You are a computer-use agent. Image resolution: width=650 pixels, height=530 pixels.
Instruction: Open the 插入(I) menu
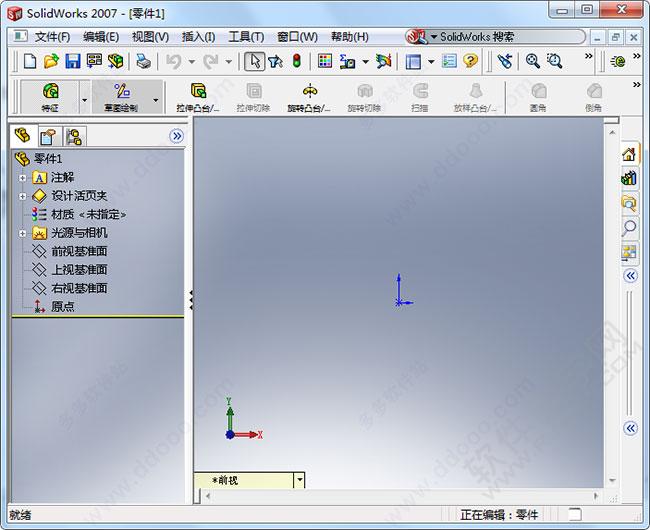(198, 37)
